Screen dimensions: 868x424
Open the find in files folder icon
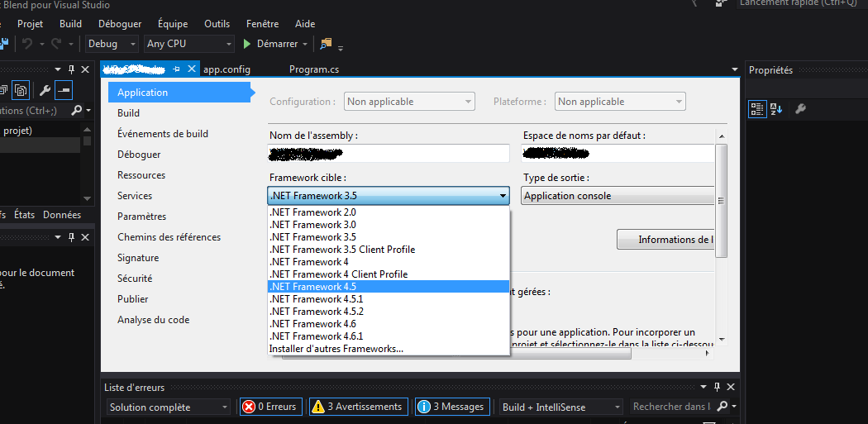326,43
